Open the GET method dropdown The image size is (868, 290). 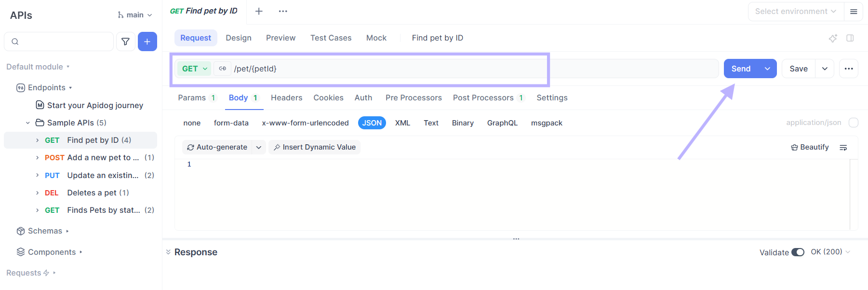[x=194, y=69]
